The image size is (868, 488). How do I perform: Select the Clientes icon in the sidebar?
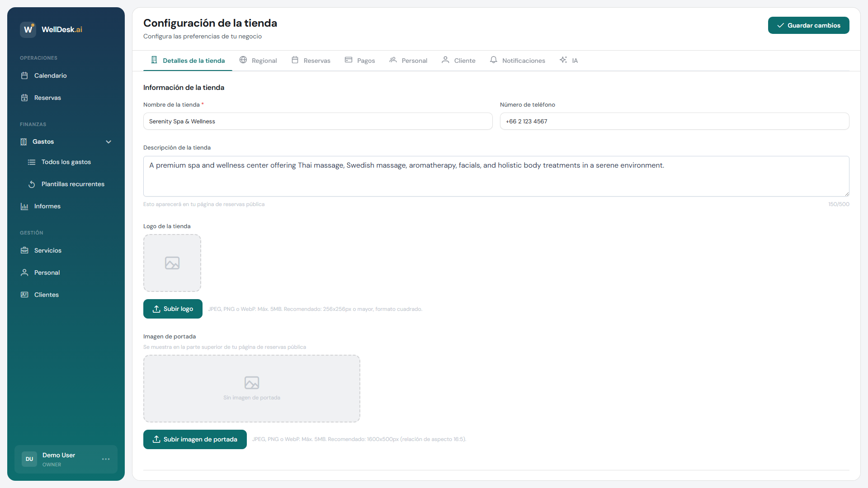click(x=25, y=294)
